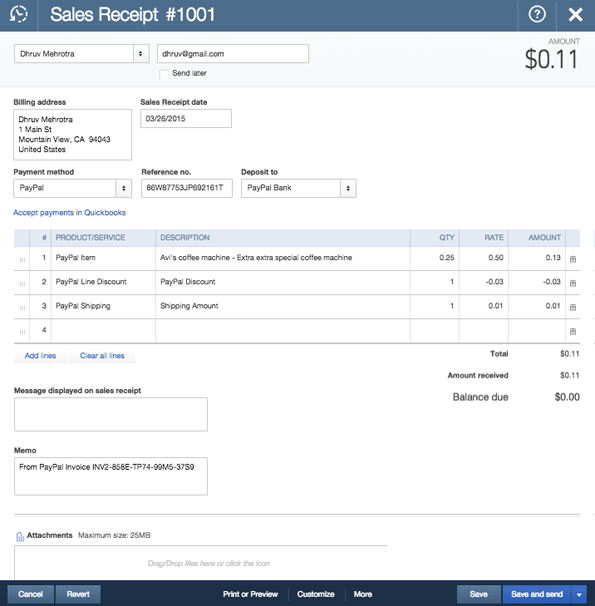Follow Accept payments in Quickbooks link
Screen dimensions: 595x606
point(70,213)
